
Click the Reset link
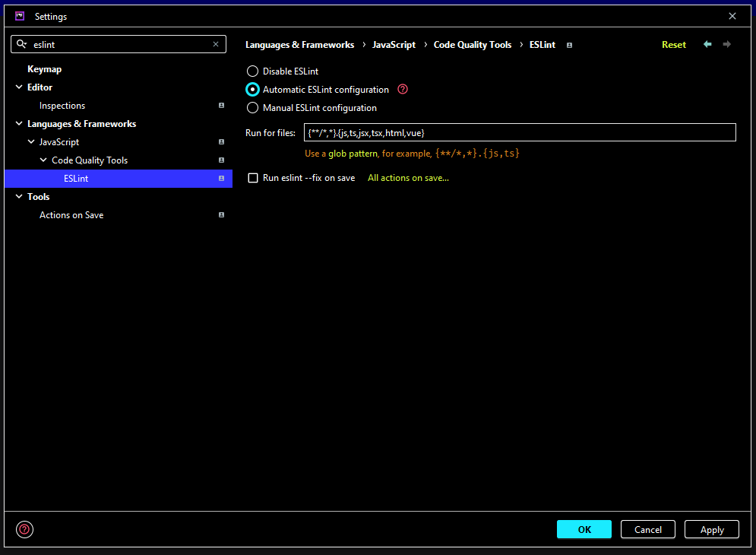[673, 45]
